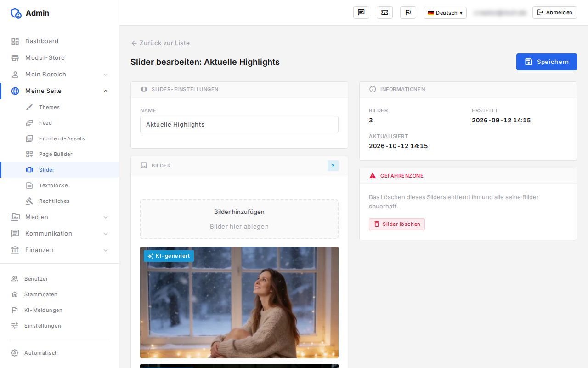Screen dimensions: 588x368
Task: Click the Admin shield logo
Action: [16, 13]
